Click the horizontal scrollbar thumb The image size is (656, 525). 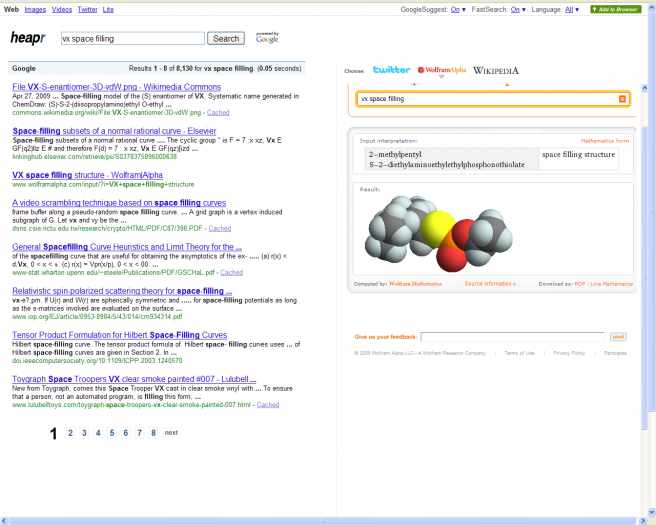click(x=322, y=521)
